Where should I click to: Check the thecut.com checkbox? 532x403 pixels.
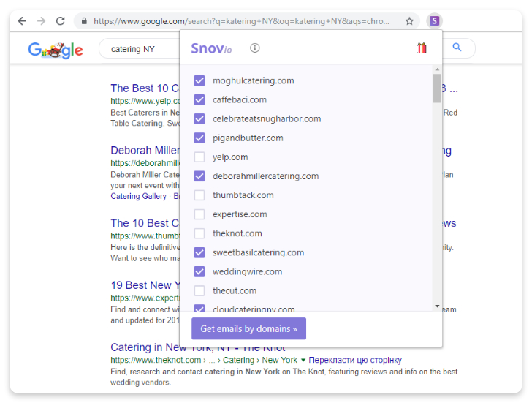[x=199, y=290]
